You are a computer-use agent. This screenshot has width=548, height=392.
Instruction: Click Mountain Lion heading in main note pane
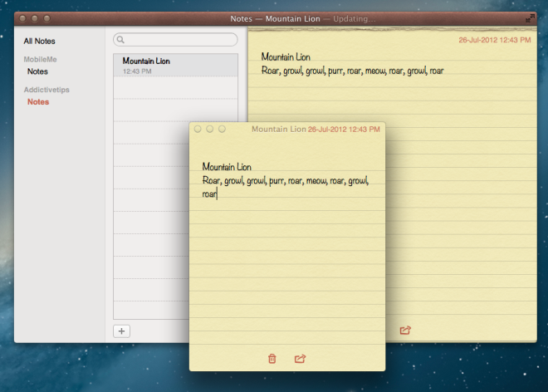(x=286, y=57)
